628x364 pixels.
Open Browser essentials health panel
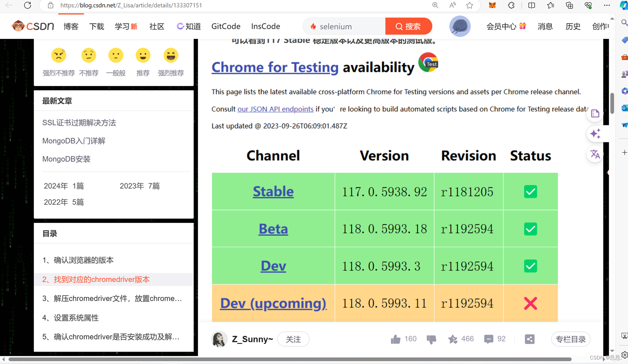(x=587, y=5)
